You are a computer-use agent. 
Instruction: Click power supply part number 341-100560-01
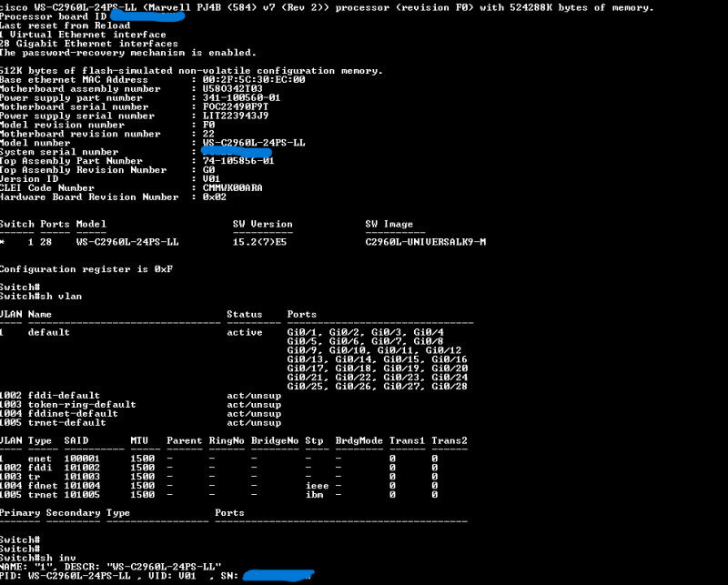pos(241,97)
